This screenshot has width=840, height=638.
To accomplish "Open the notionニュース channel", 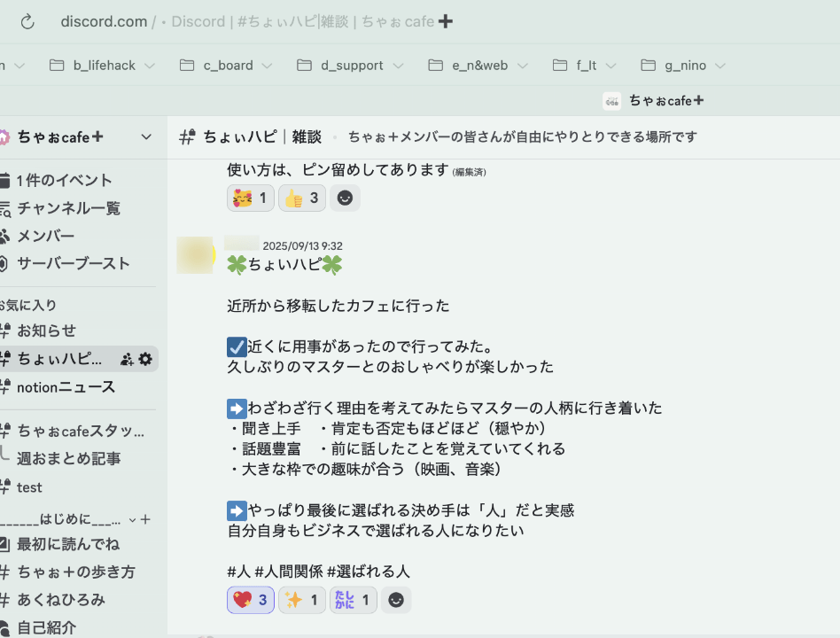I will (66, 387).
